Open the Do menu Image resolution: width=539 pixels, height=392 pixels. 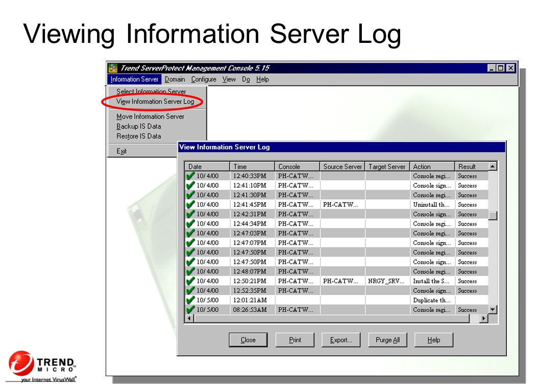tap(246, 80)
